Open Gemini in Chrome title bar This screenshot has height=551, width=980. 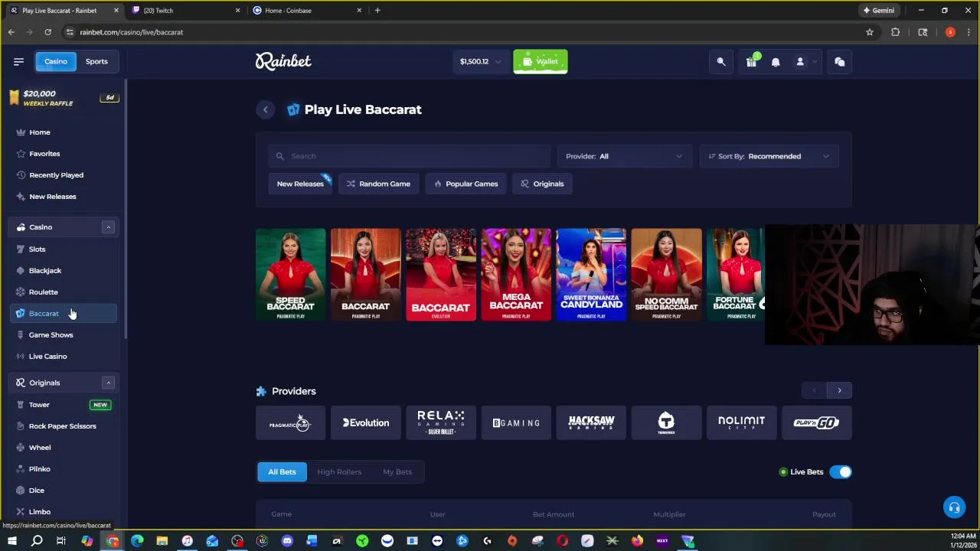click(x=879, y=11)
